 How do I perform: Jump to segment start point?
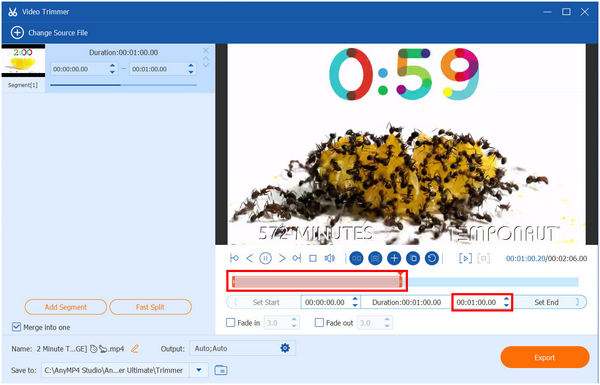(234, 258)
